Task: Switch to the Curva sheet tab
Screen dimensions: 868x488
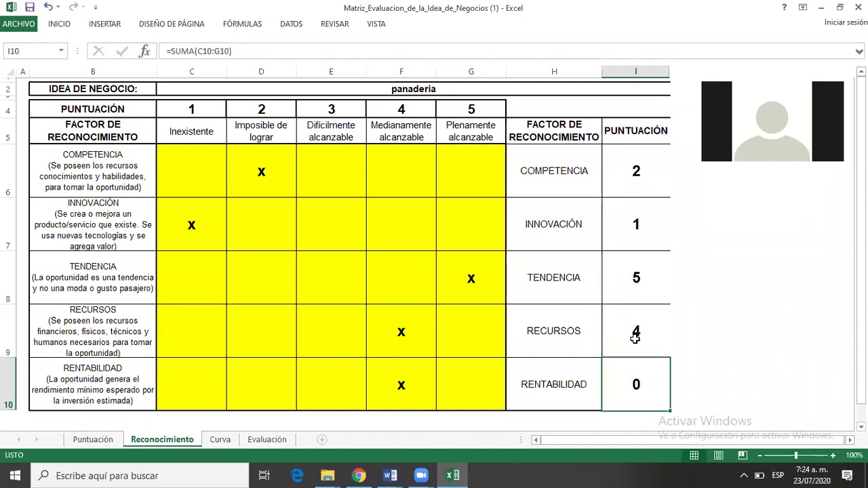Action: click(x=220, y=439)
